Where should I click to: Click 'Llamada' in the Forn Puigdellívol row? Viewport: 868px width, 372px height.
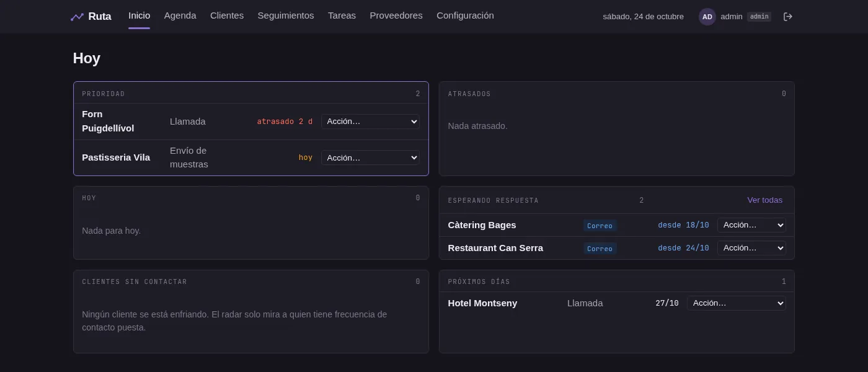tap(188, 122)
